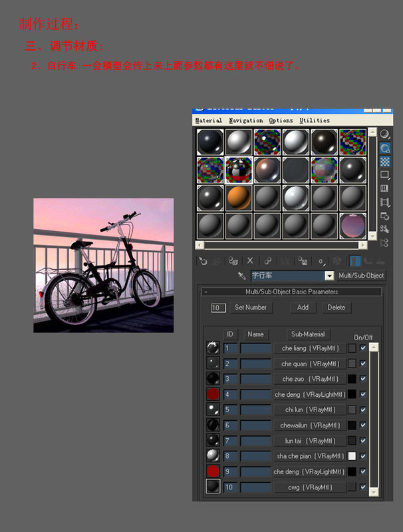The height and width of the screenshot is (532, 403).
Task: Click the rendered bicycle preview image
Action: pos(103,265)
